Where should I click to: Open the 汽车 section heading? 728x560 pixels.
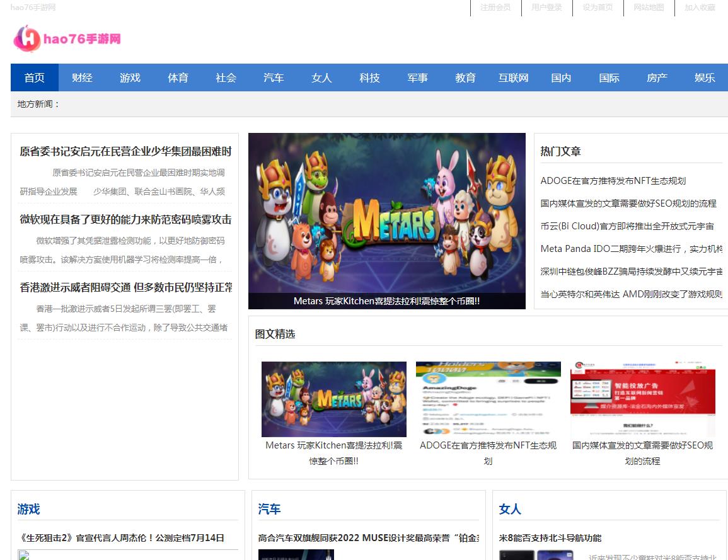tap(269, 509)
